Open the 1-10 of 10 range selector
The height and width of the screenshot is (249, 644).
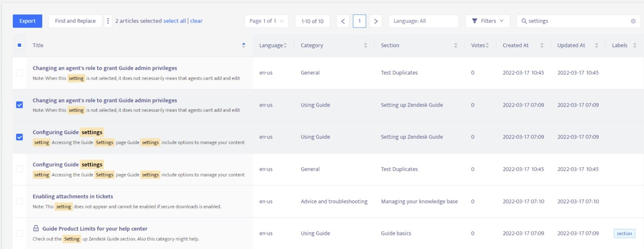click(x=312, y=21)
